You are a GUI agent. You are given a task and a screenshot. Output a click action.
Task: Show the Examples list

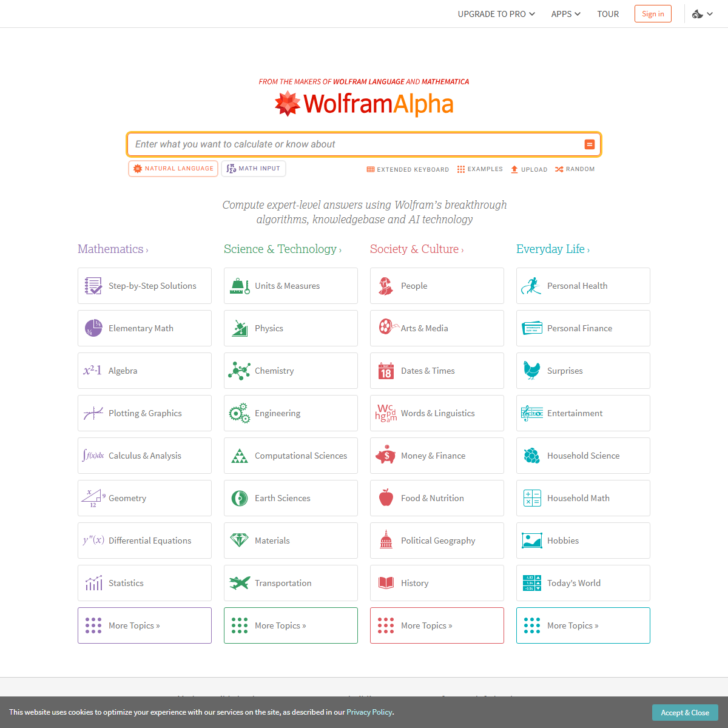coord(480,169)
